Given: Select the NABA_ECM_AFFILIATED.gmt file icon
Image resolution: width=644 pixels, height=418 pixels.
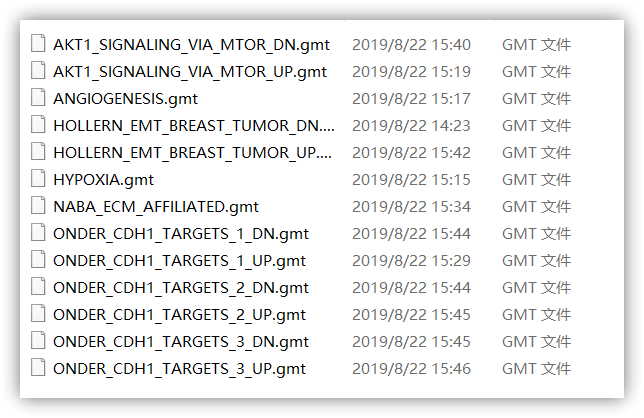Looking at the screenshot, I should point(38,206).
